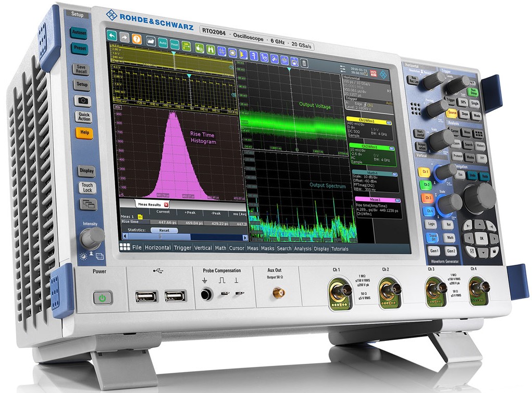The width and height of the screenshot is (532, 393).
Task: Open the Math menu
Action: (x=220, y=248)
